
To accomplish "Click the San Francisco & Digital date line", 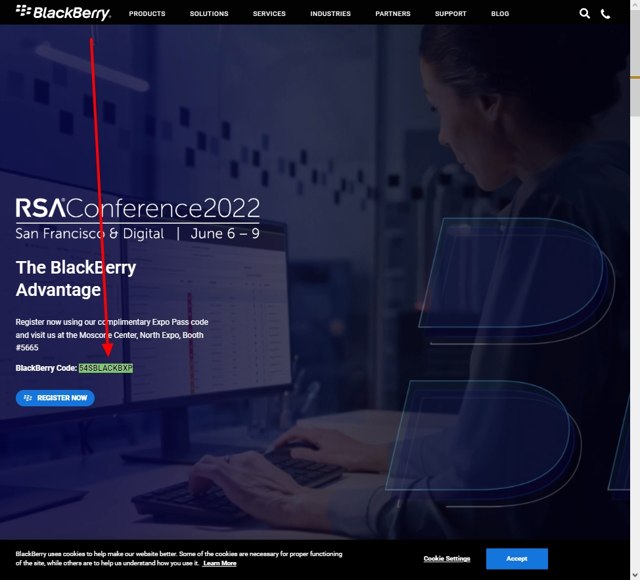I will (138, 233).
